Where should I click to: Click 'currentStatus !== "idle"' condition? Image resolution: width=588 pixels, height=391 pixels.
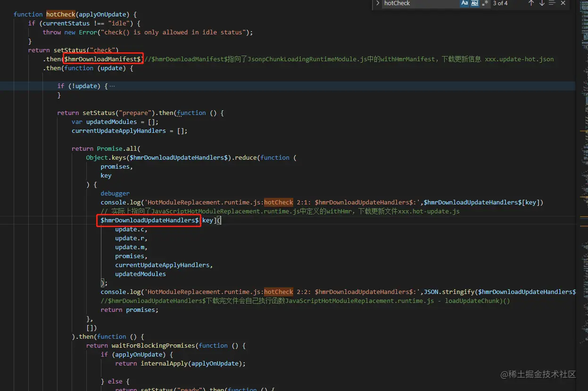coord(86,24)
